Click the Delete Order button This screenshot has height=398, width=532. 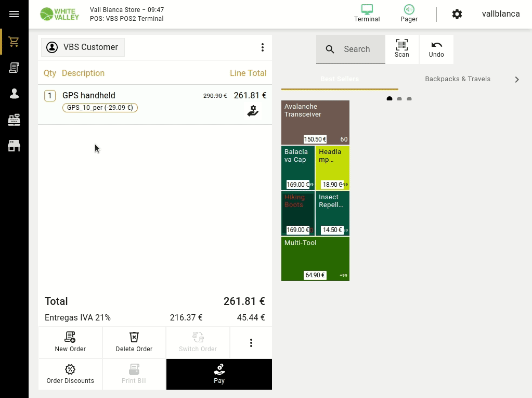coord(134,342)
